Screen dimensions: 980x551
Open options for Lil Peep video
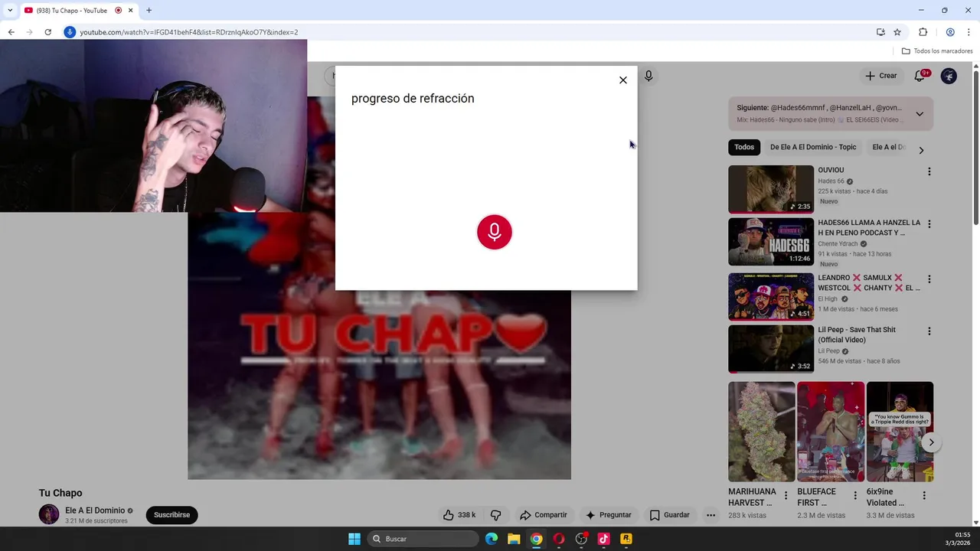point(929,331)
